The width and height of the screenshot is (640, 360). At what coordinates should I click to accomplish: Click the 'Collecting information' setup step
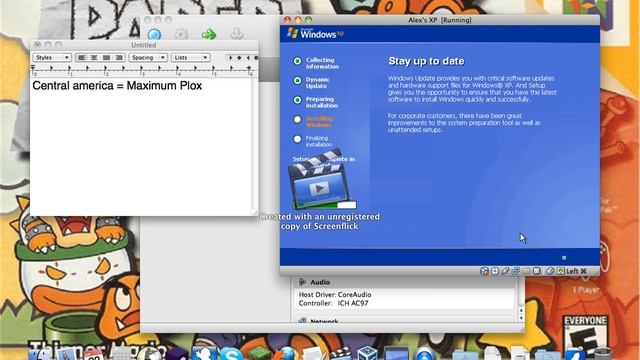click(x=322, y=63)
